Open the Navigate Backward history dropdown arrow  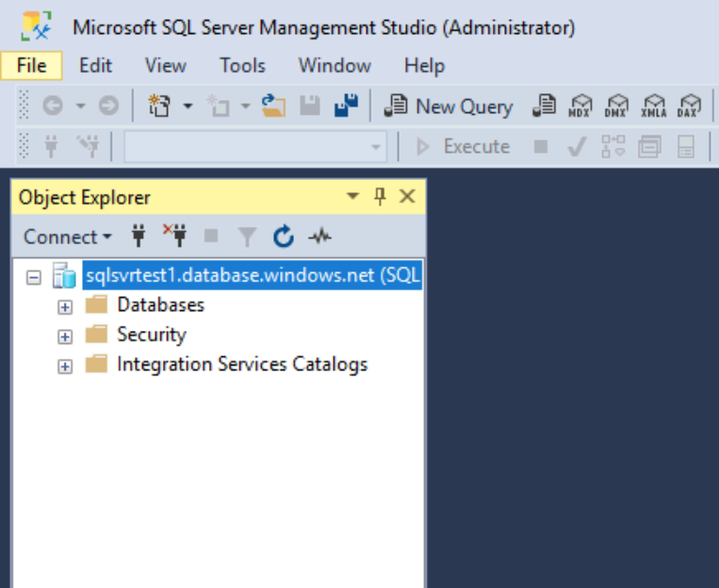click(x=81, y=106)
